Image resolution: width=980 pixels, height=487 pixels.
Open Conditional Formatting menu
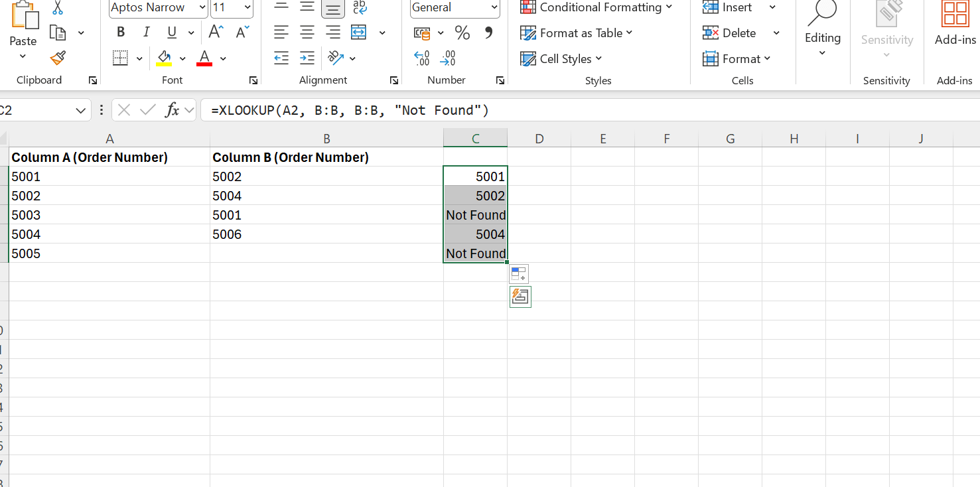596,7
